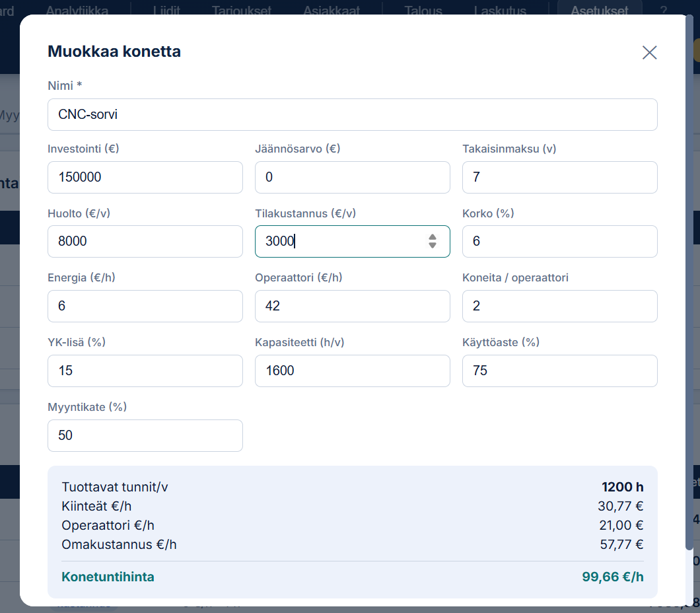The height and width of the screenshot is (613, 700).
Task: Click the Tuottavat tunnit/v 1200 h value
Action: pyautogui.click(x=622, y=487)
